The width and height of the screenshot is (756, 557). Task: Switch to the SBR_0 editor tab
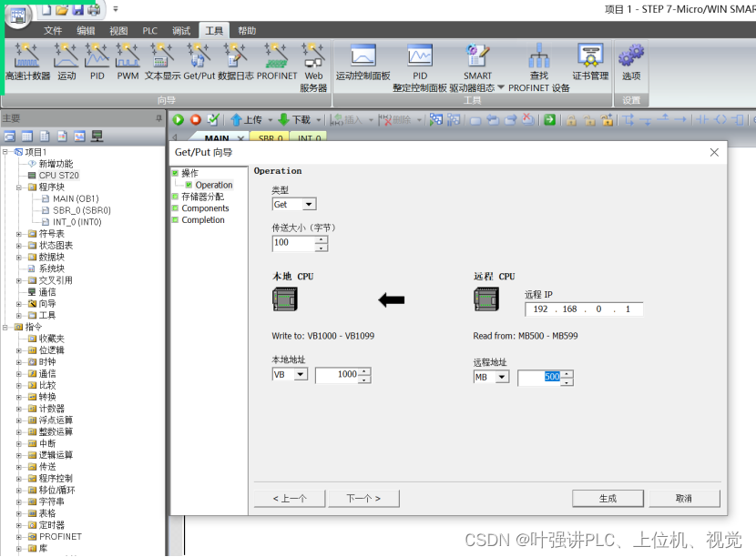click(270, 137)
